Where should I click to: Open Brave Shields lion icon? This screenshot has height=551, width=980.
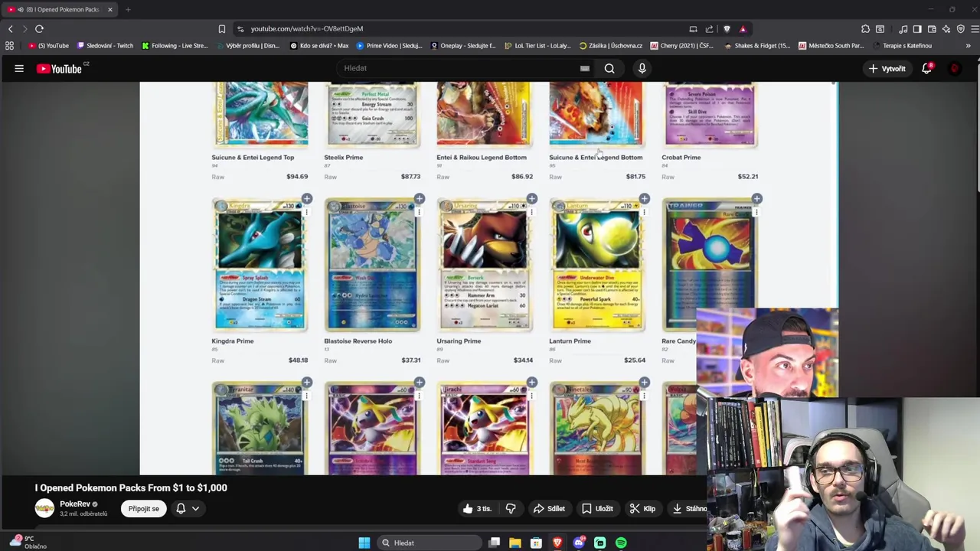click(727, 29)
